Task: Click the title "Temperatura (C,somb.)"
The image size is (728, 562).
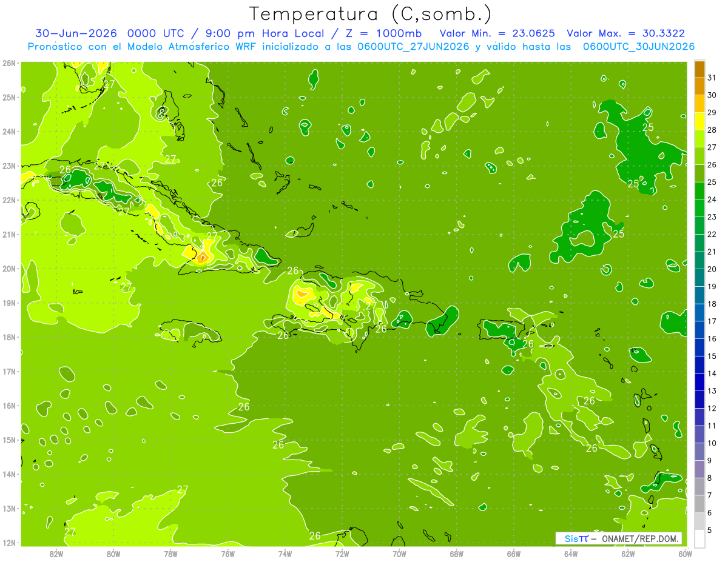Action: pyautogui.click(x=371, y=14)
